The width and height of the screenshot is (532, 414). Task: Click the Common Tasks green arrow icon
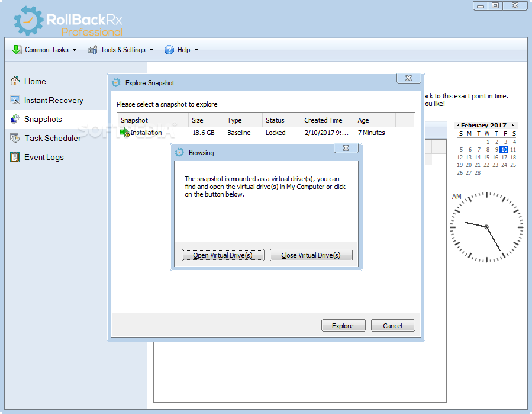(17, 50)
